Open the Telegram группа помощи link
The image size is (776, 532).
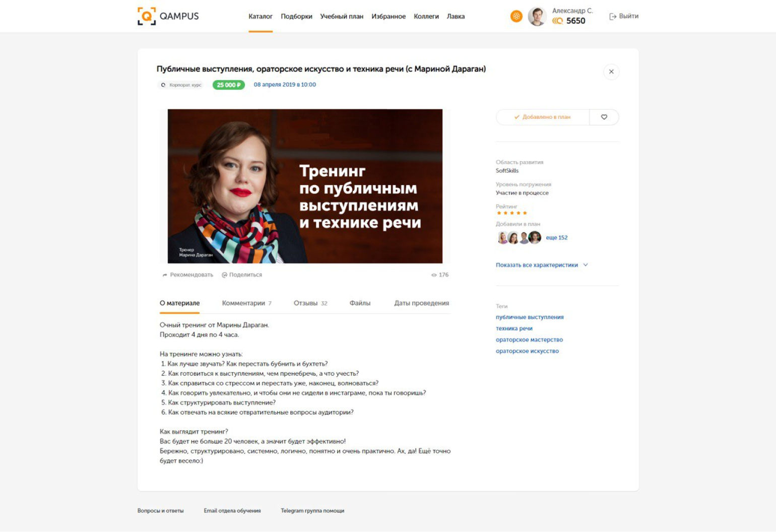[x=312, y=511]
